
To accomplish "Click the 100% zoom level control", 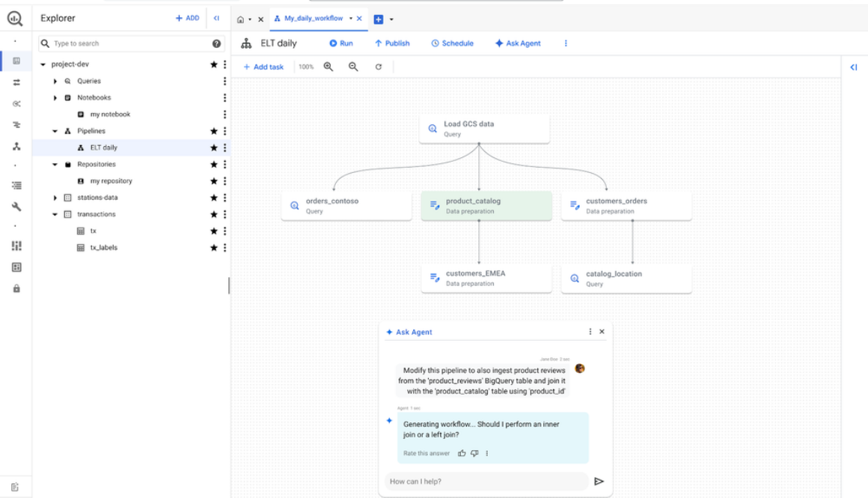I will [x=305, y=66].
